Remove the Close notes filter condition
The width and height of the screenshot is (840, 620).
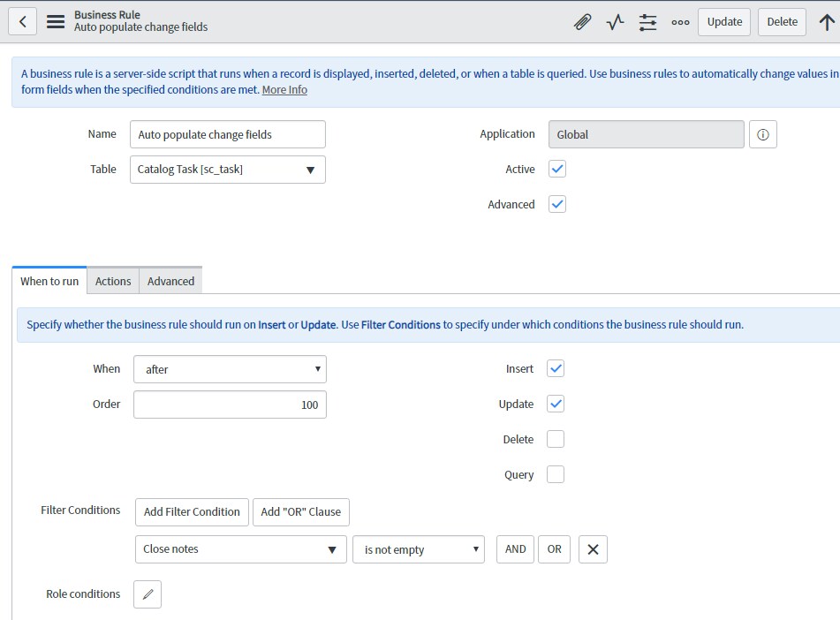tap(593, 549)
